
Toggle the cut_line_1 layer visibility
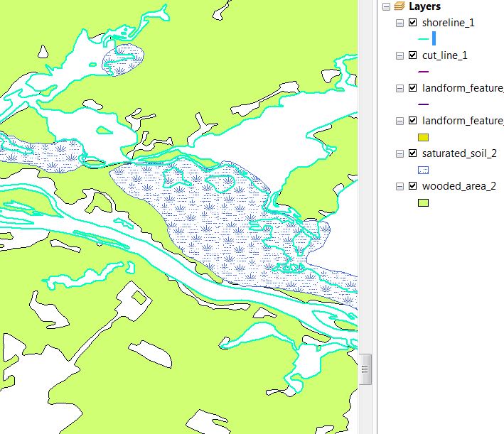[x=413, y=55]
